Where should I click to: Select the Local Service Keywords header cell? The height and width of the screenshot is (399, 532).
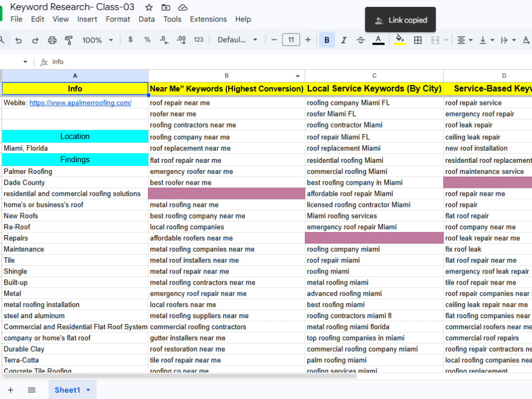pyautogui.click(x=374, y=88)
